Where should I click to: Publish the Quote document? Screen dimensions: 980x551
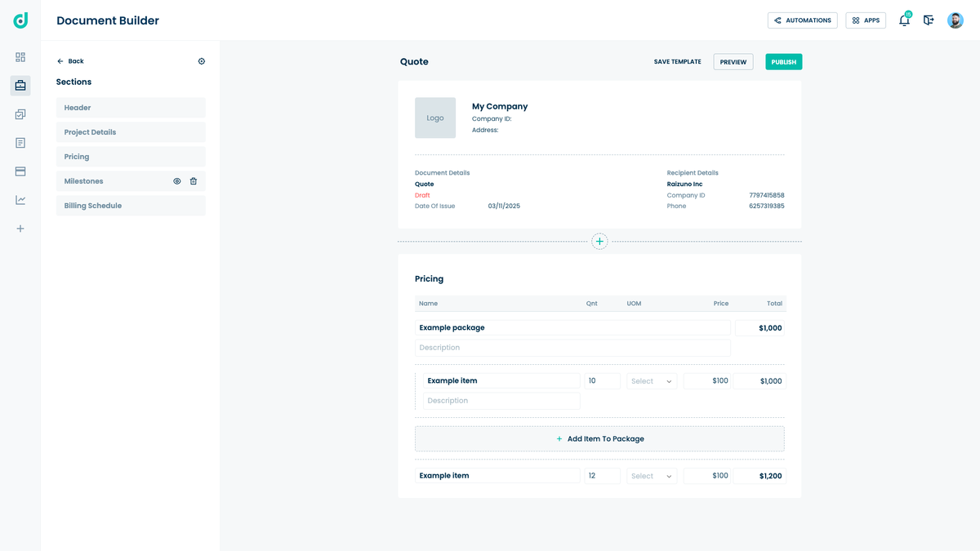[x=782, y=61]
